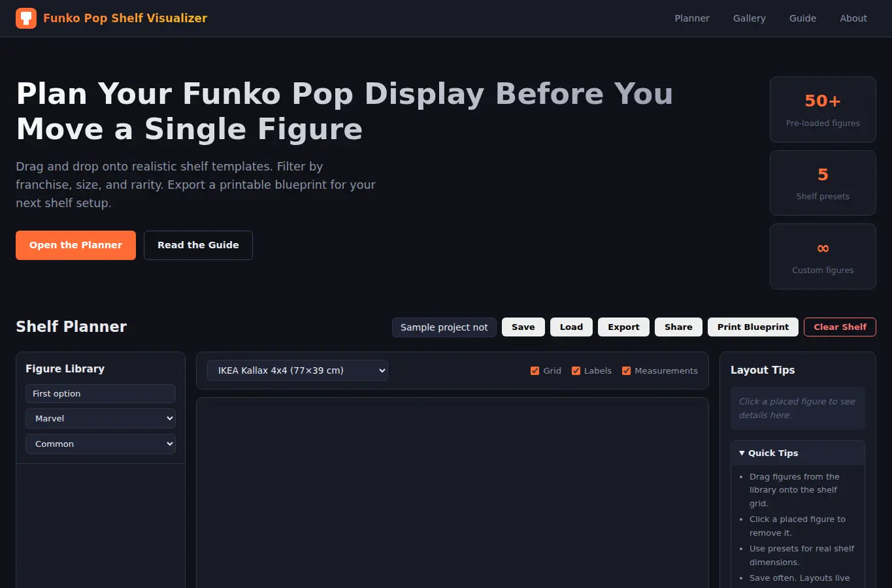Open the Marvel franchise dropdown
The width and height of the screenshot is (892, 588).
coord(101,418)
